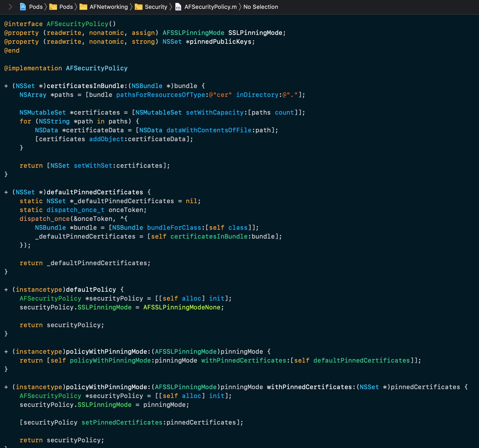Click the AFSecurityPolicy.m file icon
Screen dimensions: 479x448
click(178, 7)
